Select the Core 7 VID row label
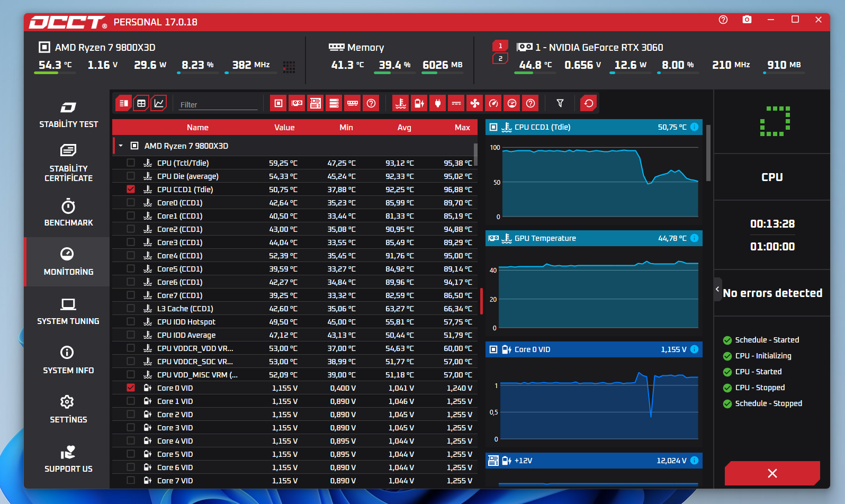845x504 pixels. click(x=175, y=481)
